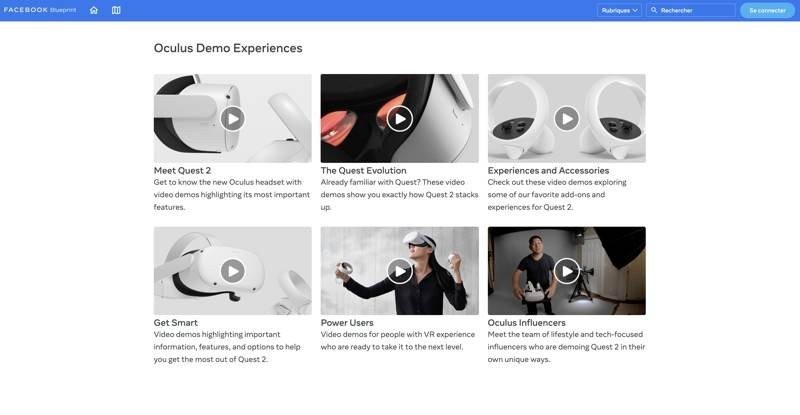This screenshot has height=415, width=800.
Task: Focus the Rechercher search field
Action: (691, 10)
